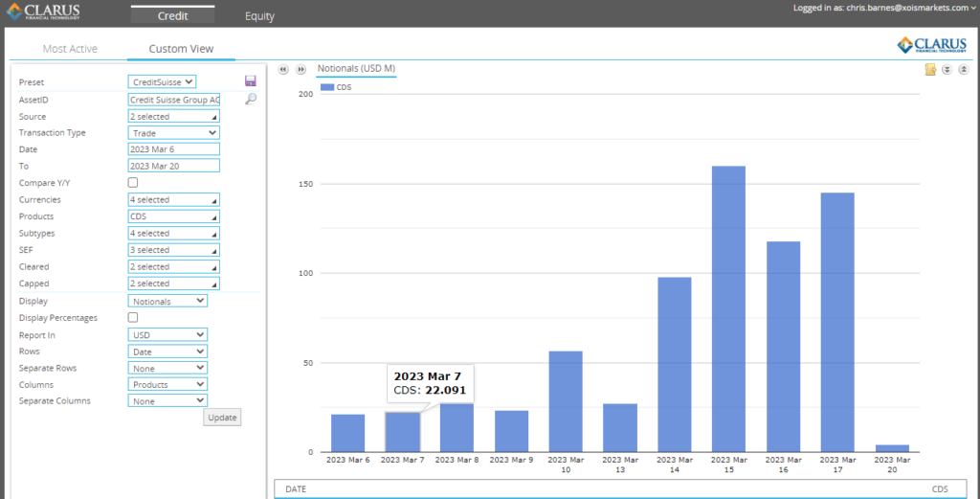Open the Currencies multi-select dropdown
This screenshot has width=980, height=499.
coord(174,200)
